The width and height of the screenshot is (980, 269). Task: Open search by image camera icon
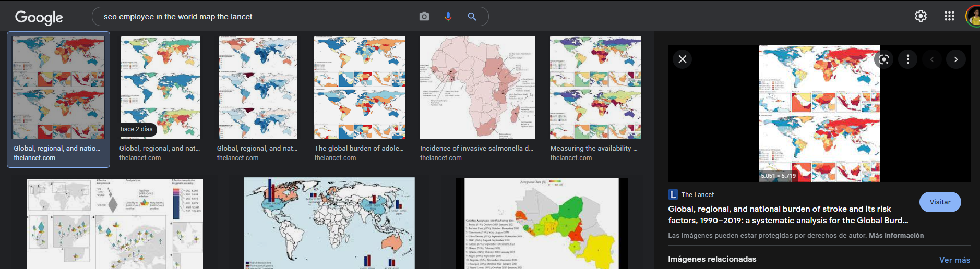[x=424, y=17]
